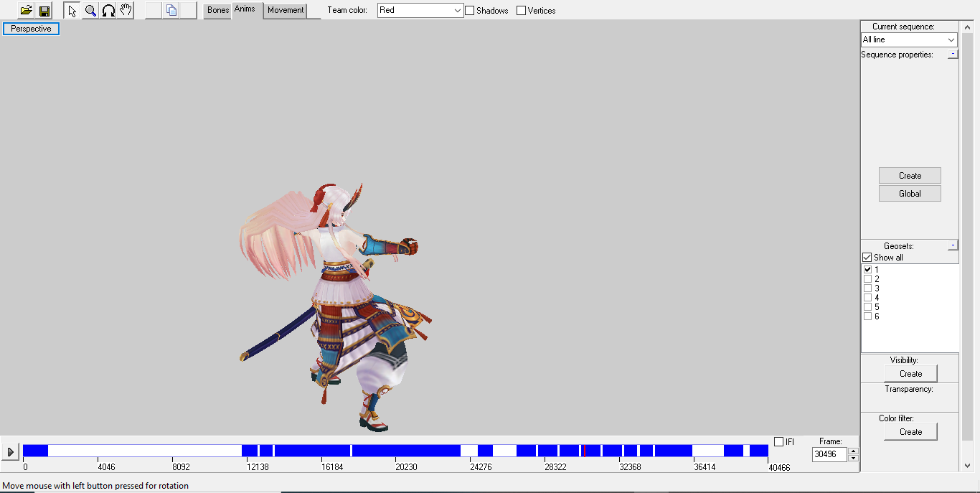The image size is (980, 493).
Task: Enable the IFI checkbox
Action: [779, 442]
